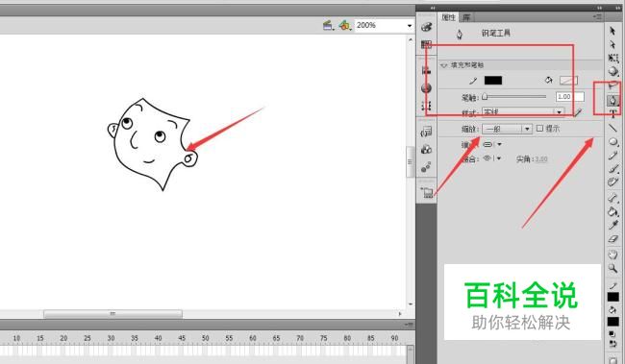Click the stage vertical scrollbar down arrow

pos(411,304)
